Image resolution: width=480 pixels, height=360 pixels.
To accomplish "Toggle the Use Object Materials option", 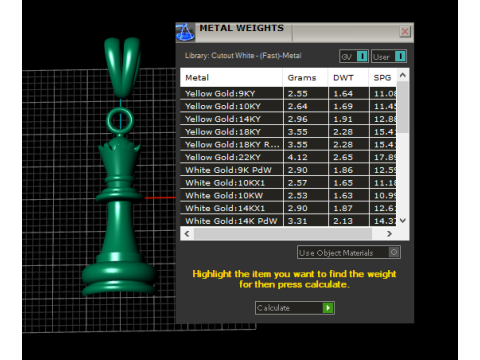I will 349,252.
